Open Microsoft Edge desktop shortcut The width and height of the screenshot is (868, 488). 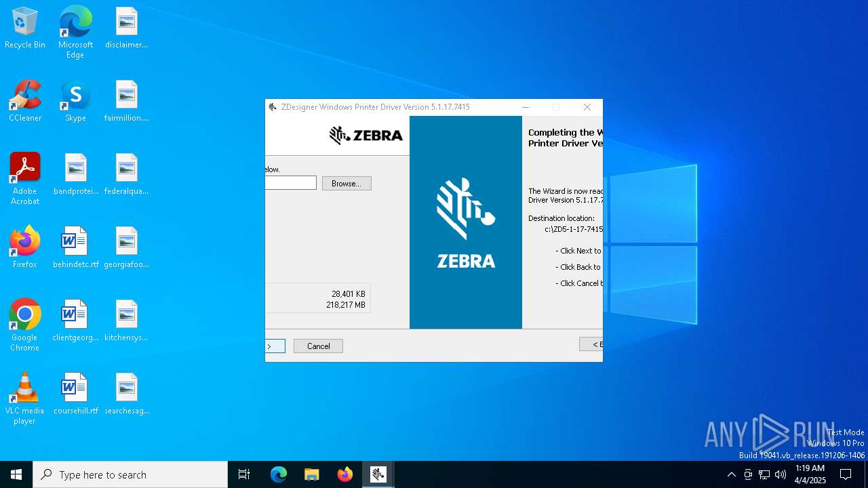(x=75, y=33)
